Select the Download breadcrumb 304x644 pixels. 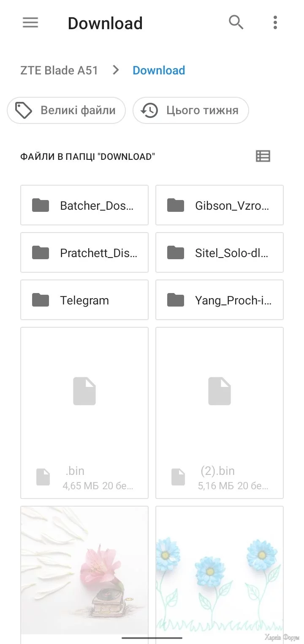159,70
